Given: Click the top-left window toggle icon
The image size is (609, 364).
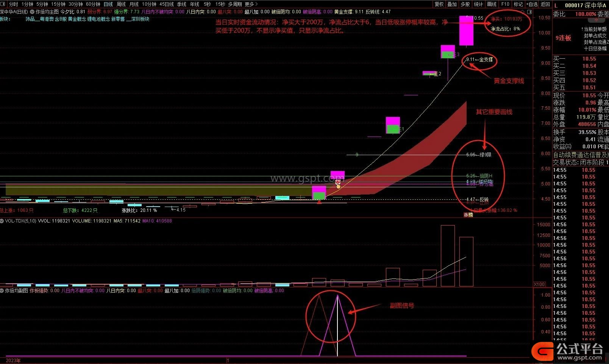Looking at the screenshot, I should [3, 4].
